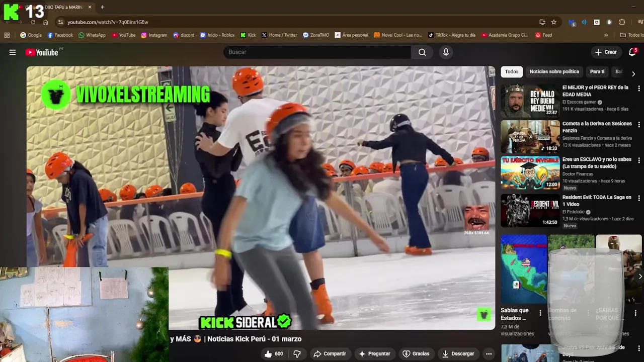Dislike the video with thumbs down
This screenshot has width=644, height=362.
point(297,354)
